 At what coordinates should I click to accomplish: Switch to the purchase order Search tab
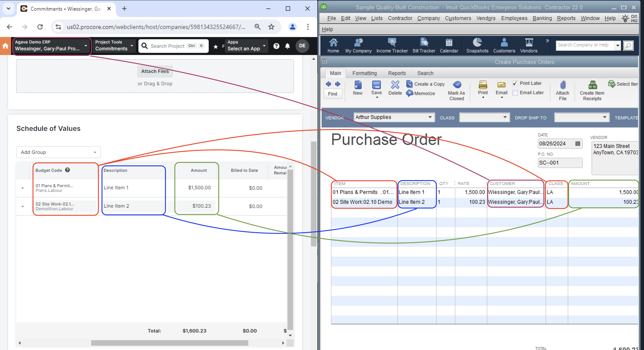425,73
